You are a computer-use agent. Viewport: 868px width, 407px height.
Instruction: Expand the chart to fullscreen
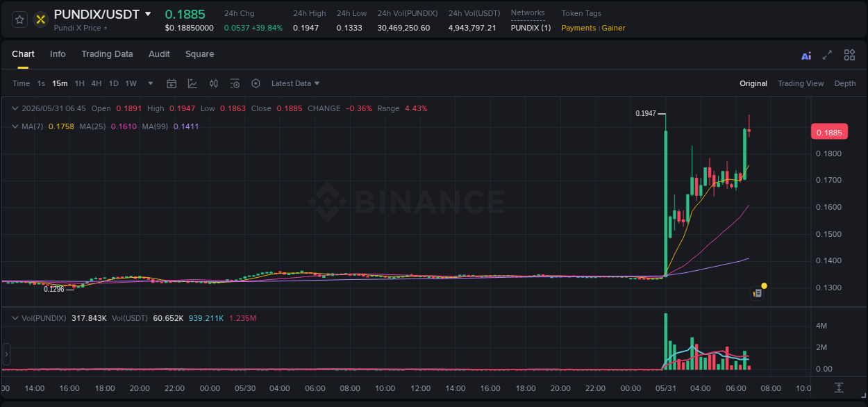827,55
